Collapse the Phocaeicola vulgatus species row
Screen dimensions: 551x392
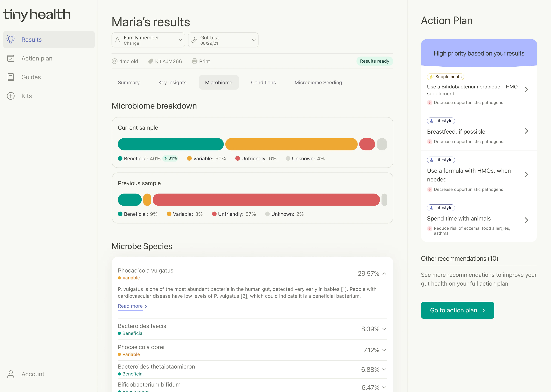click(384, 274)
